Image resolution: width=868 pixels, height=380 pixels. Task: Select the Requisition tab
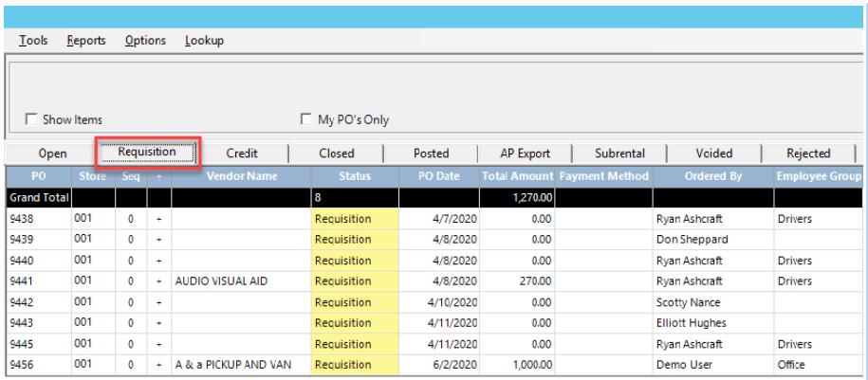147,153
